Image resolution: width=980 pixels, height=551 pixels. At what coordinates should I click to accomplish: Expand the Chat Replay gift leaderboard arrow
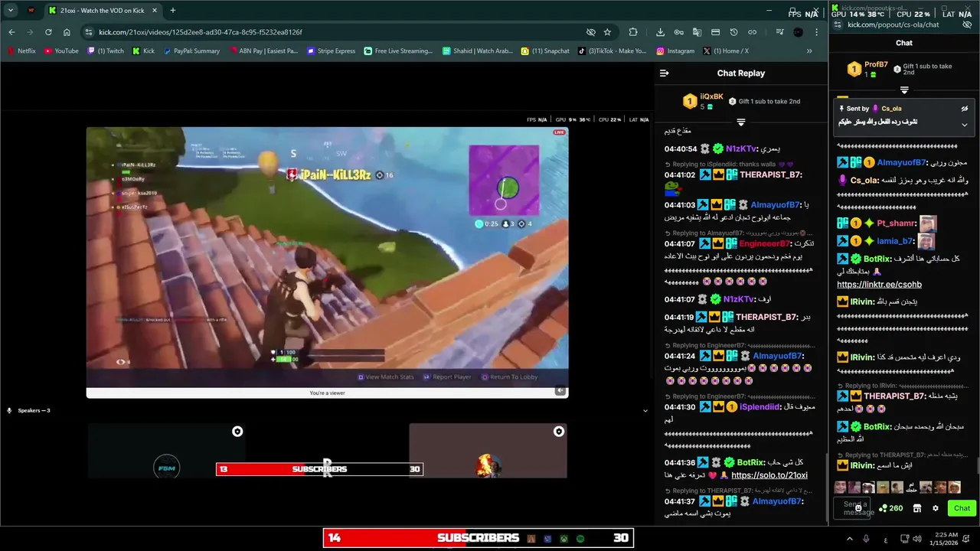pyautogui.click(x=740, y=122)
